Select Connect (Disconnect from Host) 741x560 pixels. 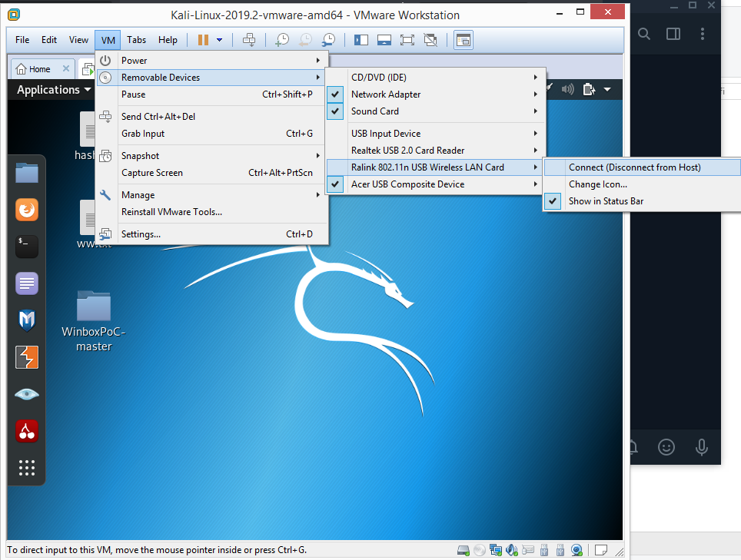pos(642,167)
